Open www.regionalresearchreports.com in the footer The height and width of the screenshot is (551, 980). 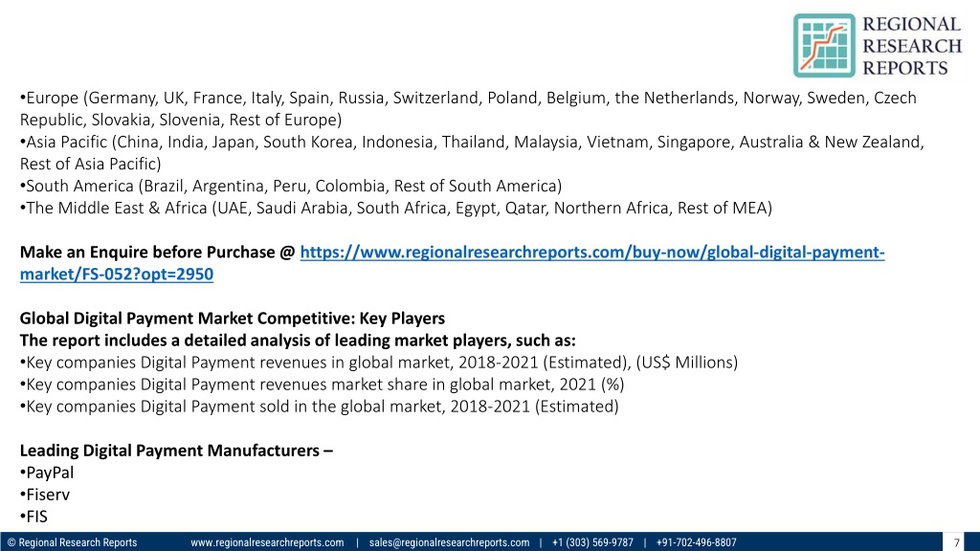[x=267, y=542]
